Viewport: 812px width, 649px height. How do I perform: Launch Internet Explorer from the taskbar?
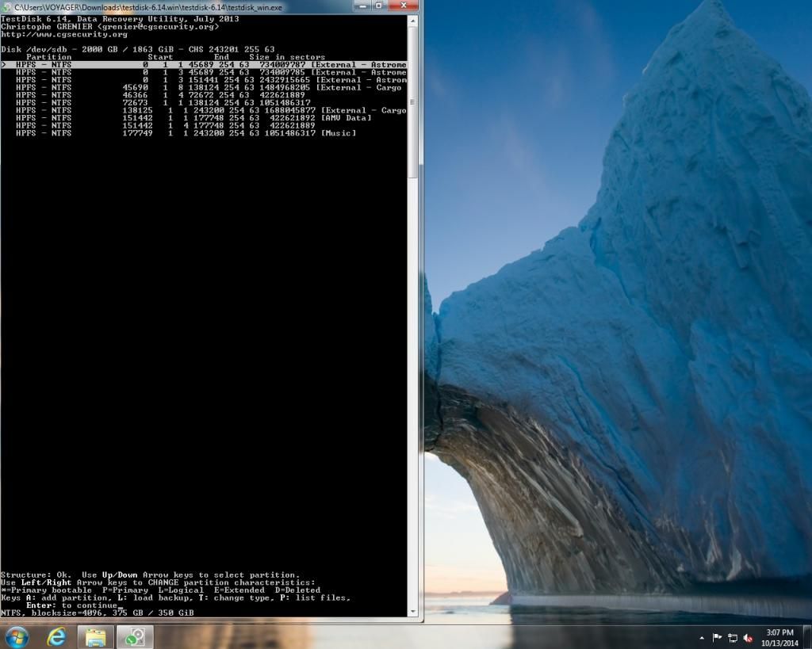point(56,636)
